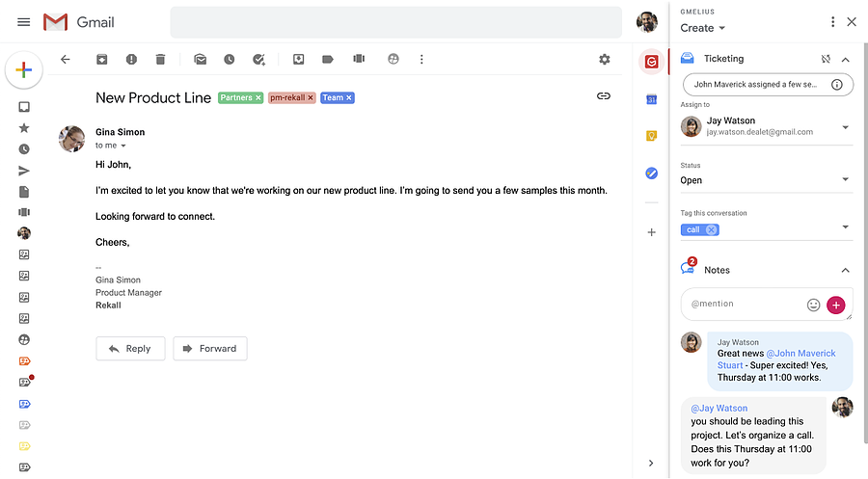
Task: Remove the Partners label from the email
Action: coord(258,98)
